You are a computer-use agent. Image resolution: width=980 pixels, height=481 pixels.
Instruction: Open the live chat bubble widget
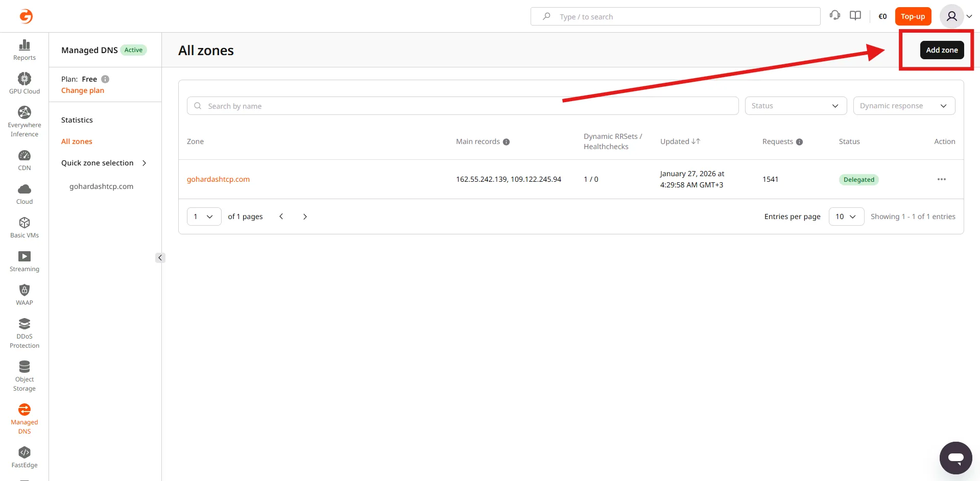point(955,458)
